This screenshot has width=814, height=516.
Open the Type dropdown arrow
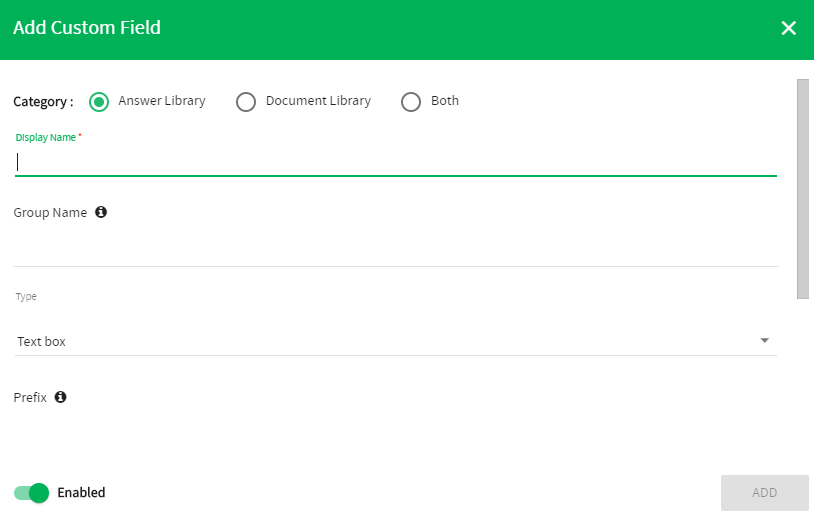coord(764,341)
